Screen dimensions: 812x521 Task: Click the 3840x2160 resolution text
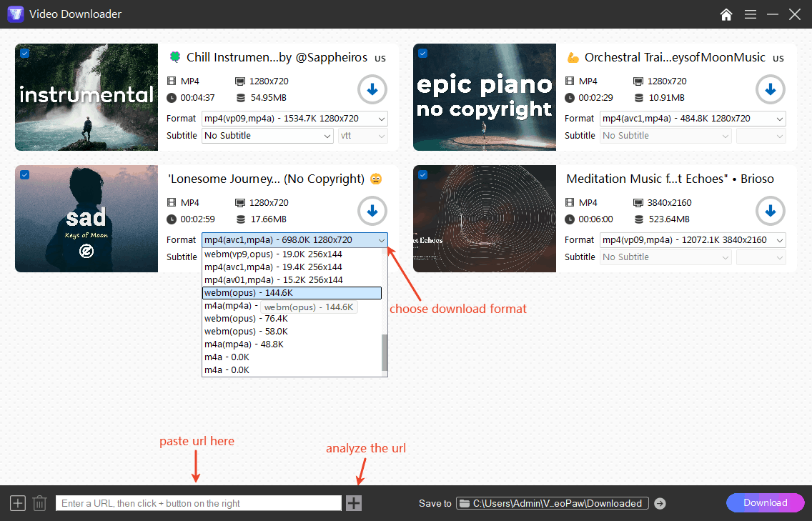669,203
